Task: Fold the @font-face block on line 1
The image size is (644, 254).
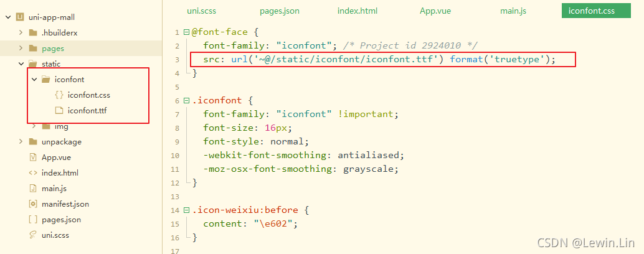Action: tap(187, 32)
